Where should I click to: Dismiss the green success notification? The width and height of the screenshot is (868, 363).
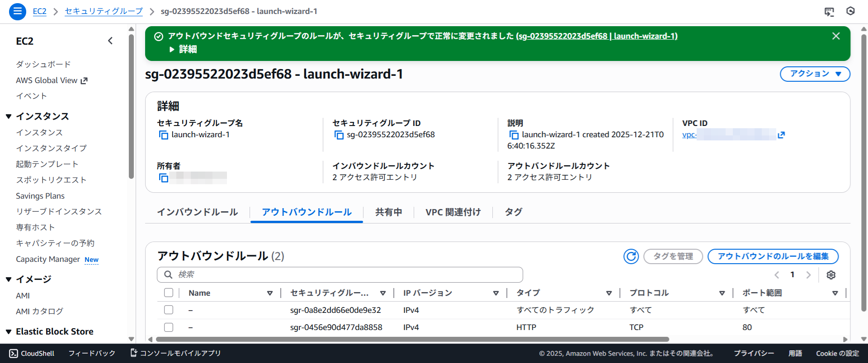(x=836, y=36)
